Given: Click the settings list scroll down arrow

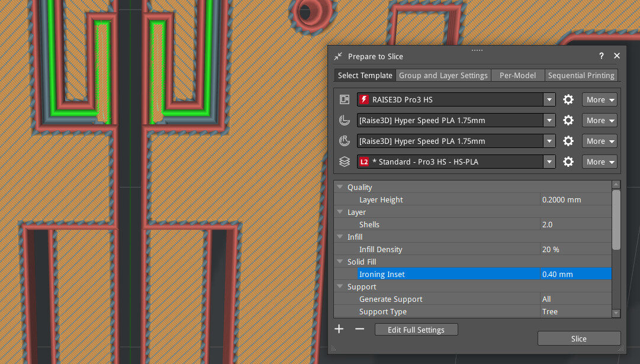Looking at the screenshot, I should pos(616,313).
